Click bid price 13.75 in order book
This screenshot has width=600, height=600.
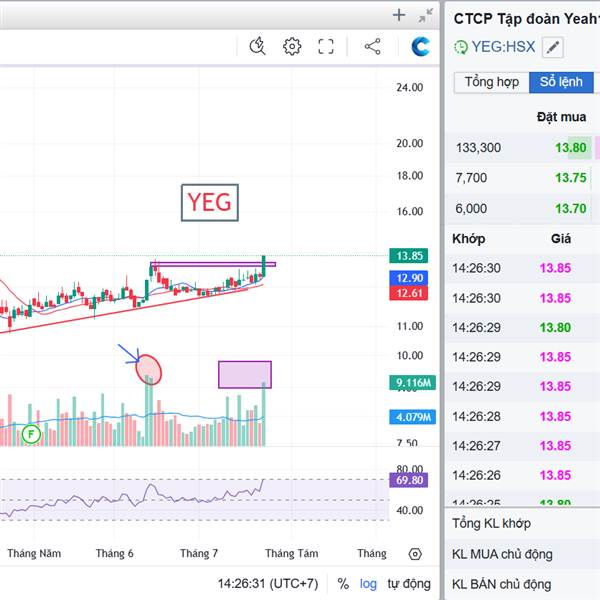coord(571,178)
